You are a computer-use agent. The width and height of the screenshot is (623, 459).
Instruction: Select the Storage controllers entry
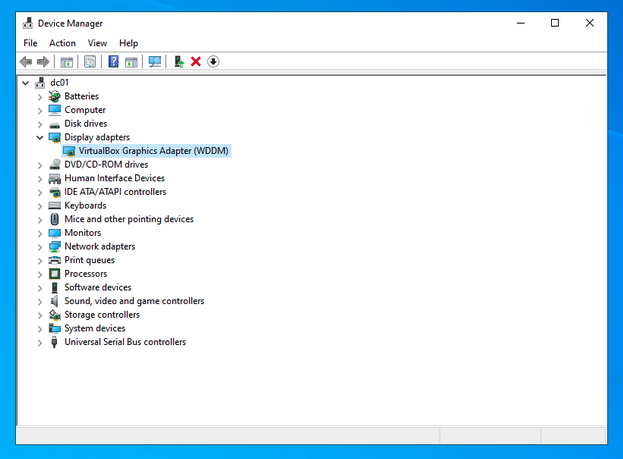[x=102, y=315]
